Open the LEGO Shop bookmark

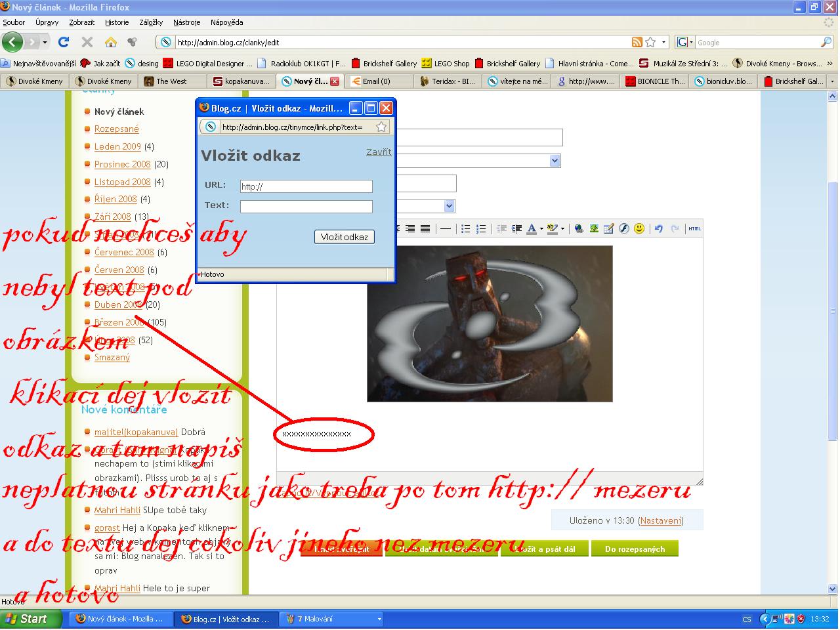pyautogui.click(x=446, y=64)
